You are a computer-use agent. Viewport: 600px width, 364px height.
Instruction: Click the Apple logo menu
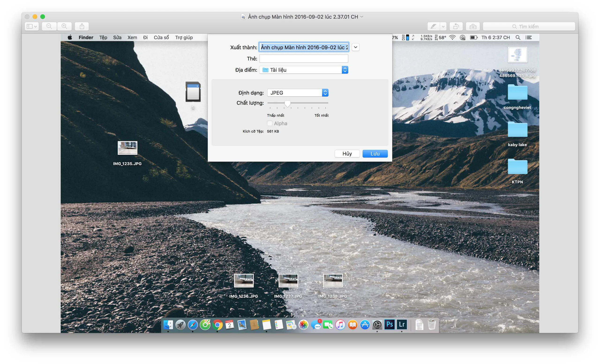[70, 38]
